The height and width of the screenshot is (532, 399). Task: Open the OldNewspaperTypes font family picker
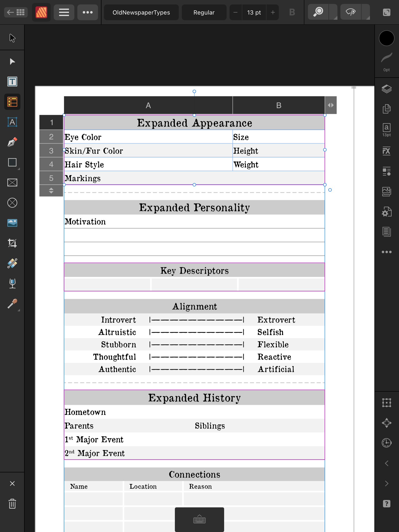pyautogui.click(x=141, y=12)
